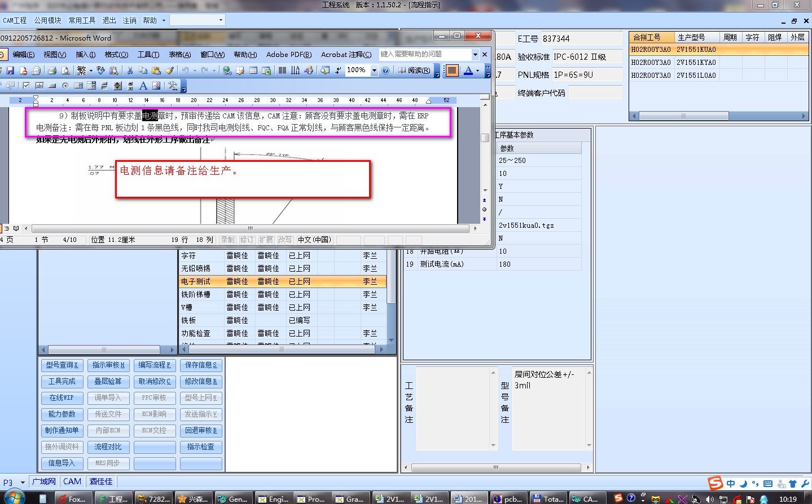The image size is (812, 504).
Task: Open the 常用工具 menu
Action: tap(82, 20)
